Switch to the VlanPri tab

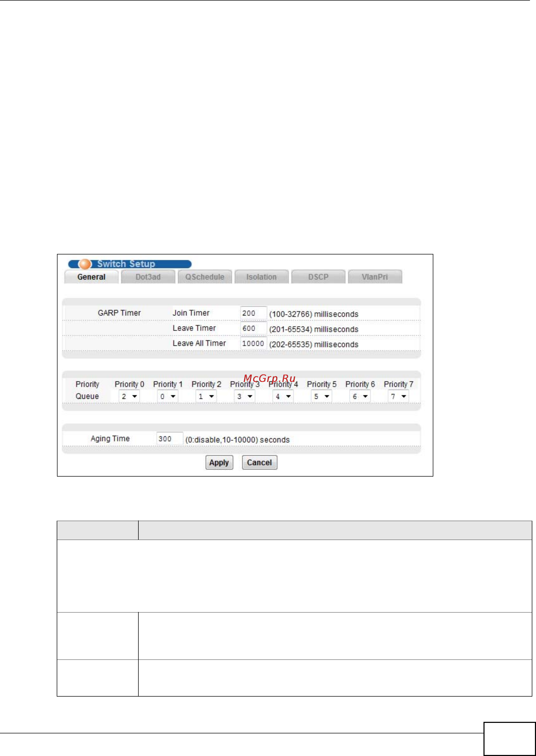(375, 277)
